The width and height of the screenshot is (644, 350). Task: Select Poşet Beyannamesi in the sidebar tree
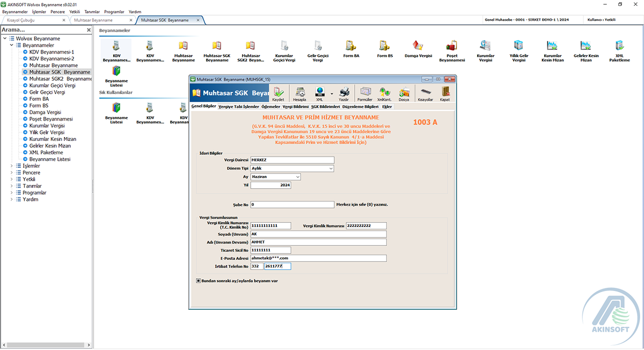51,119
